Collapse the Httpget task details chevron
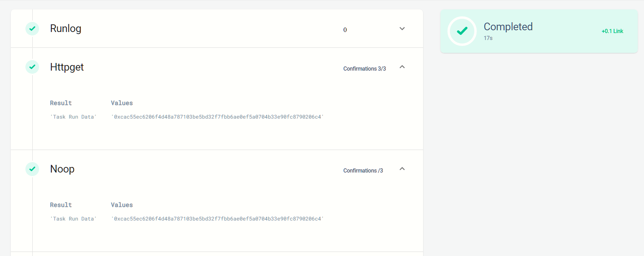This screenshot has width=644, height=256. (402, 67)
